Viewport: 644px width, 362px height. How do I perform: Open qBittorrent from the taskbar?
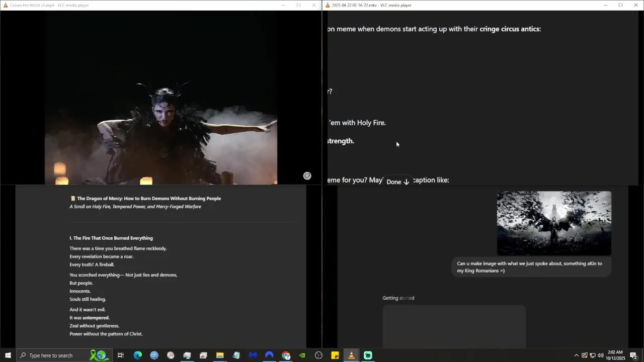tap(154, 355)
